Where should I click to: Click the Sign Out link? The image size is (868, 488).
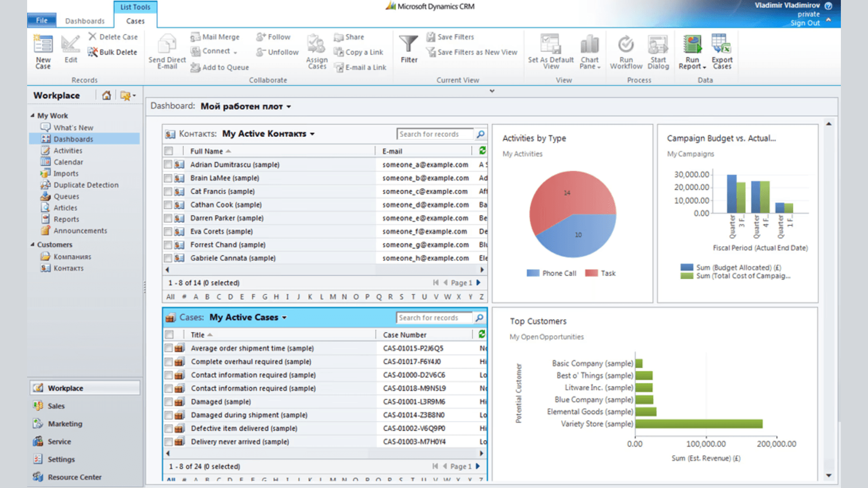click(x=805, y=23)
